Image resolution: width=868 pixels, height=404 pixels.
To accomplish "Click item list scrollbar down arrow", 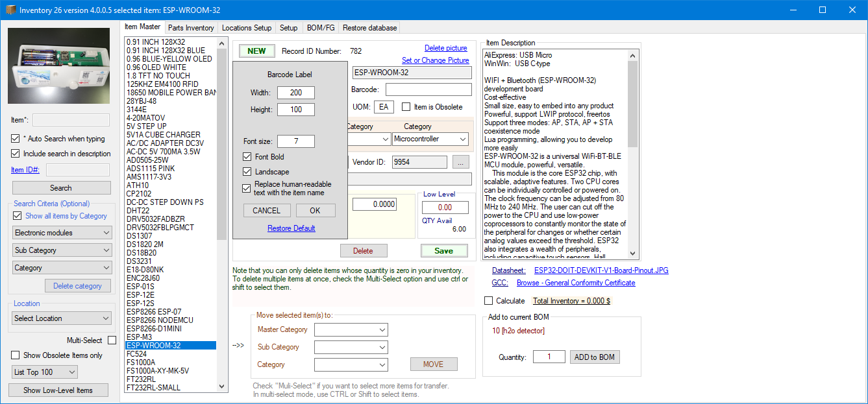I will (x=222, y=386).
